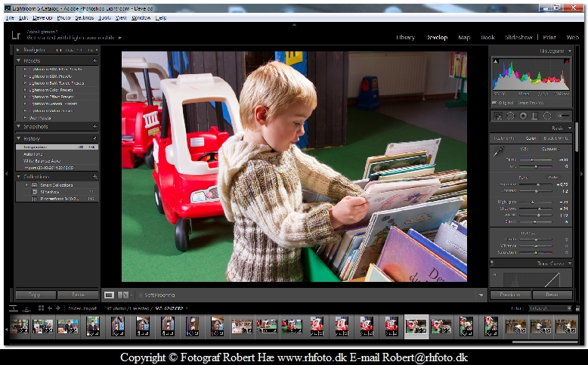Image resolution: width=588 pixels, height=365 pixels.
Task: Click the Copy button
Action: [36, 295]
